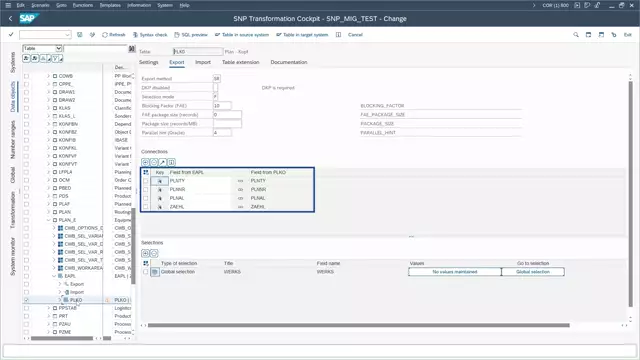
Task: Toggle the DKP disabled checkbox
Action: tap(216, 88)
